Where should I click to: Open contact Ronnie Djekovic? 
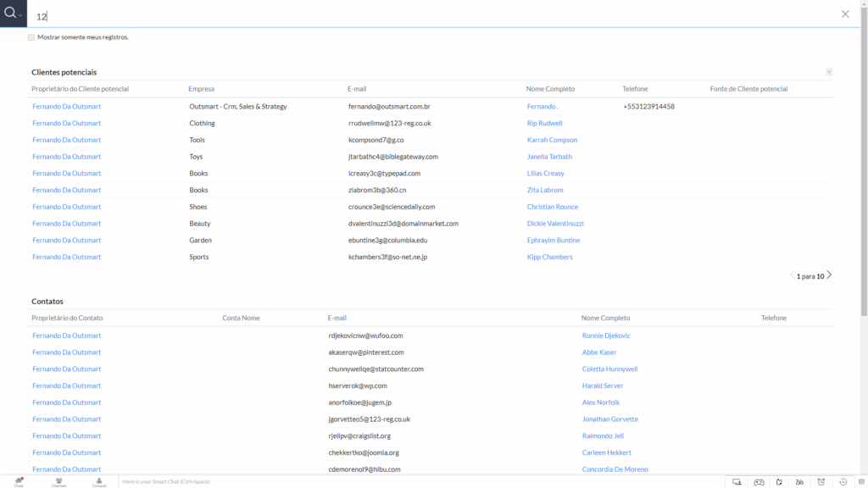[x=606, y=335]
